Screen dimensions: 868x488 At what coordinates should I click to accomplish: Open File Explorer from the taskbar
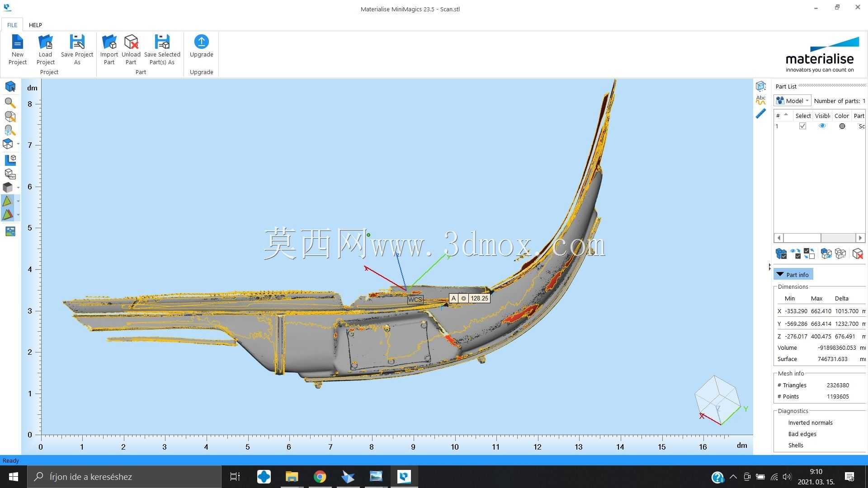[292, 477]
